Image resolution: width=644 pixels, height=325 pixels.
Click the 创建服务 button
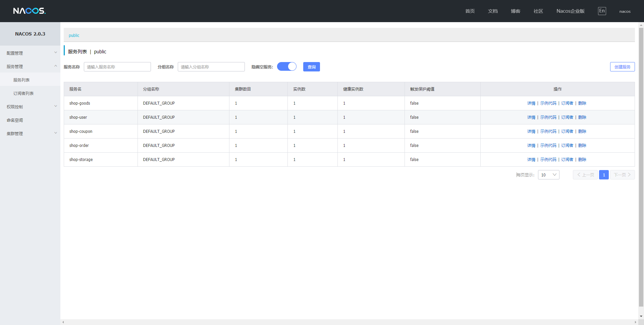(x=623, y=67)
